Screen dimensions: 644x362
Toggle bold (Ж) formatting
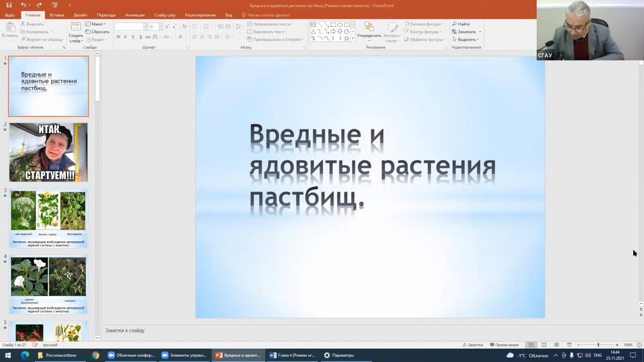[x=118, y=37]
